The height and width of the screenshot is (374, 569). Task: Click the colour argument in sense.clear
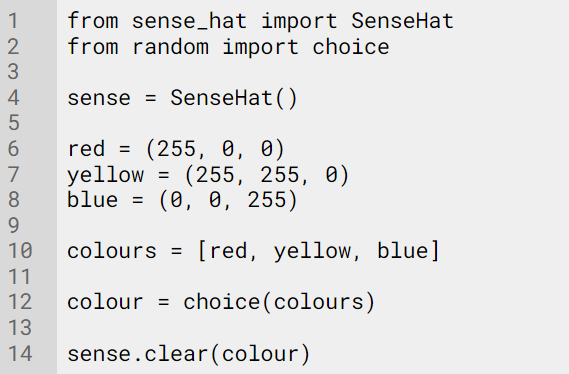pos(260,354)
